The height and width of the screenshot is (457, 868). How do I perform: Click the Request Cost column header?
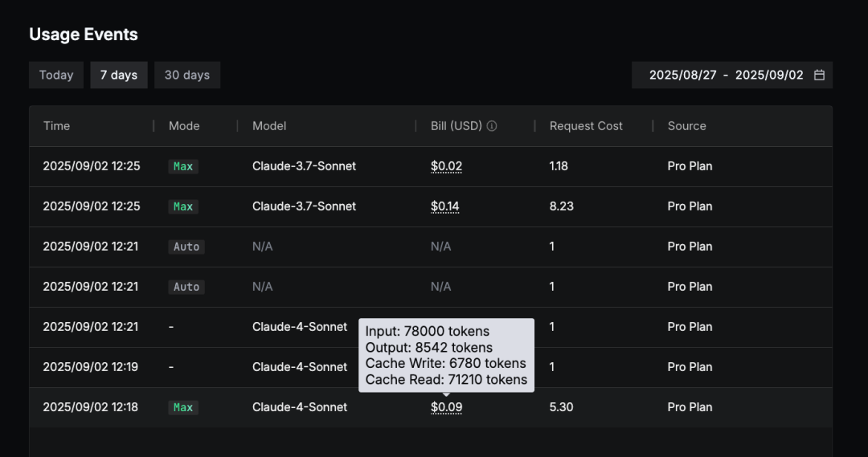(x=586, y=126)
